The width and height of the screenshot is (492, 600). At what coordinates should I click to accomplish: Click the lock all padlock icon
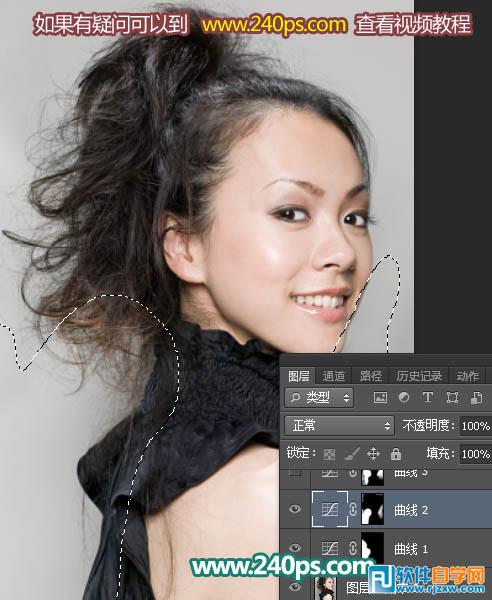396,454
